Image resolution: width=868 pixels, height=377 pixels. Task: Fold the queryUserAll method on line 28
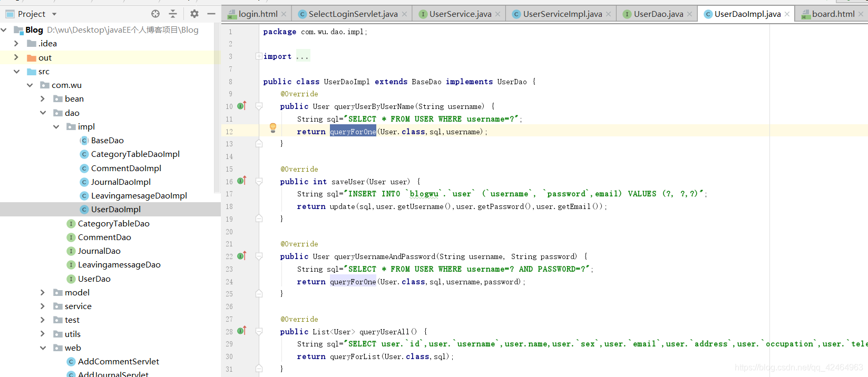tap(259, 331)
